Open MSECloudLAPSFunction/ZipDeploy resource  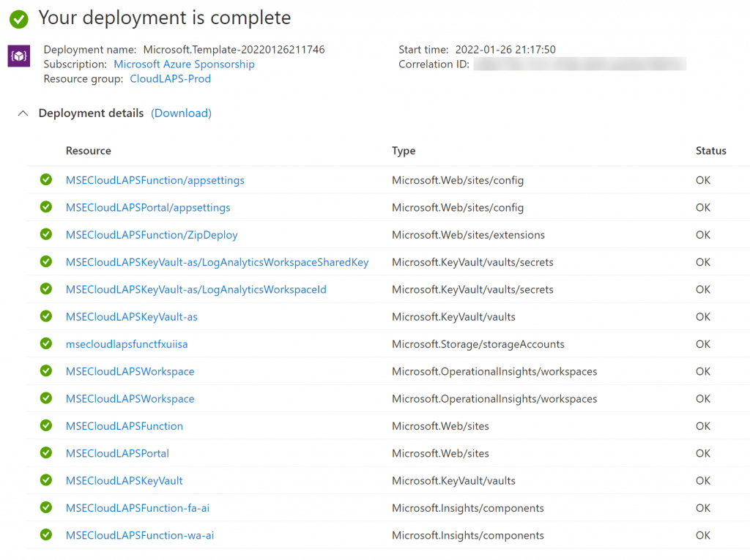(x=152, y=235)
